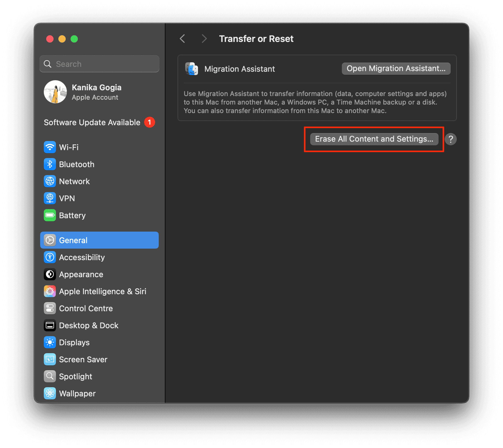Click the Battery icon
Image resolution: width=503 pixels, height=448 pixels.
click(x=50, y=215)
